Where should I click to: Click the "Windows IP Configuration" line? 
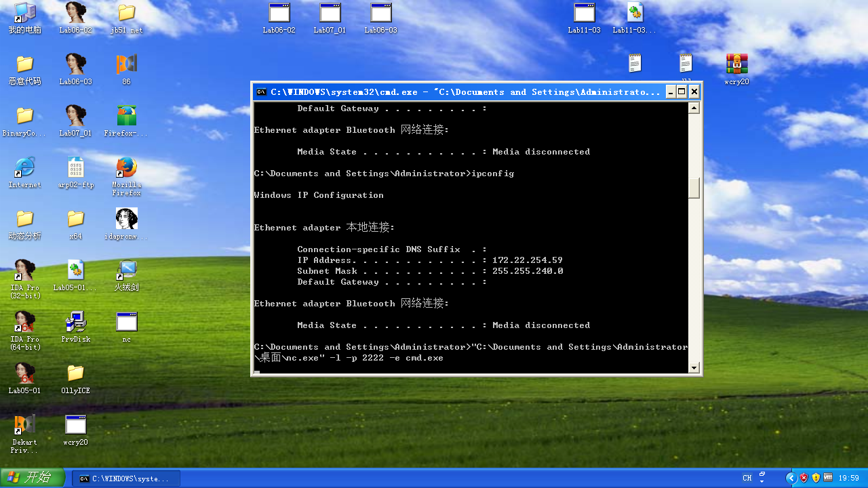(x=319, y=195)
